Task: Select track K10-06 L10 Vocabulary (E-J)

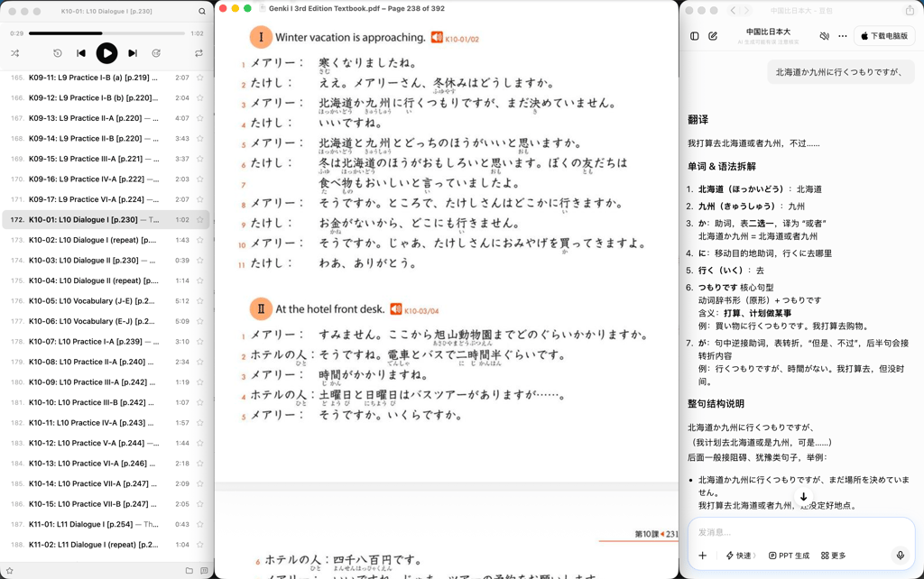Action: [106, 321]
